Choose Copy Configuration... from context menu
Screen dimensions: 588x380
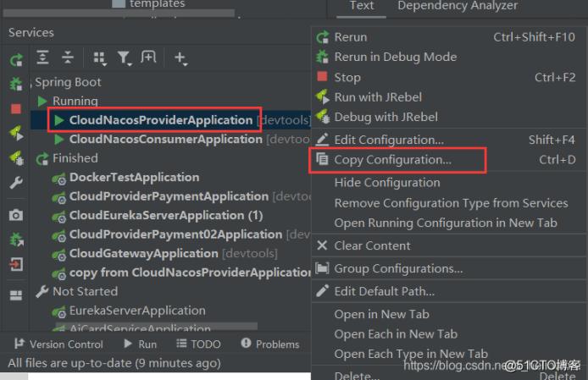[x=392, y=160]
